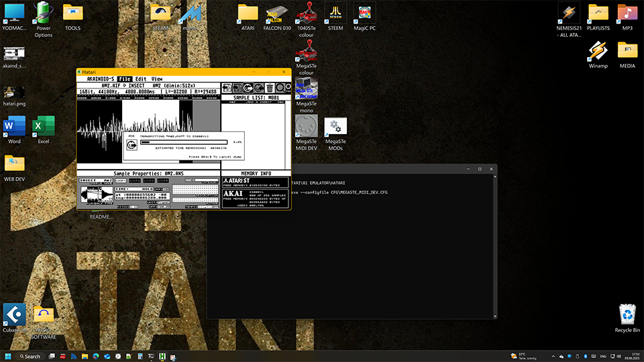Image resolution: width=644 pixels, height=362 pixels.
Task: Launch Winamp from desktop
Action: point(598,55)
